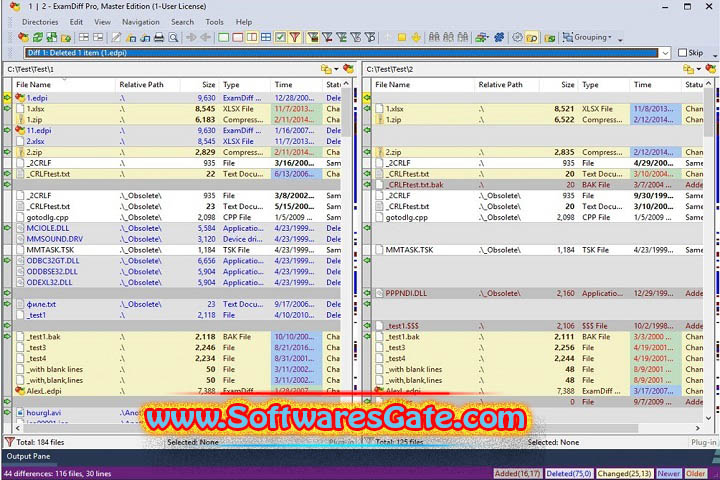Click the yellow square toolbar icon
The image size is (720, 480).
[402, 37]
